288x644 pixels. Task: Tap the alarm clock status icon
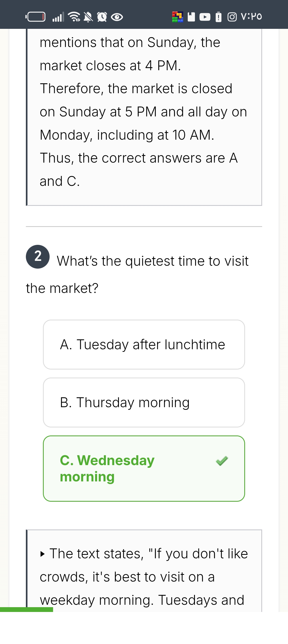[x=102, y=17]
